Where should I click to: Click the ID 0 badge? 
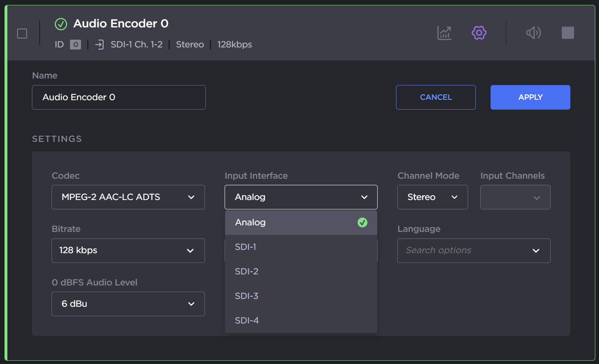75,45
